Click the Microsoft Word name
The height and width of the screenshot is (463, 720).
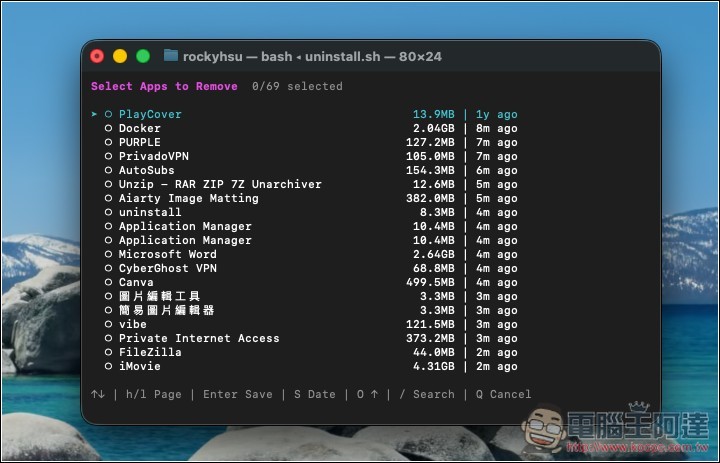168,254
